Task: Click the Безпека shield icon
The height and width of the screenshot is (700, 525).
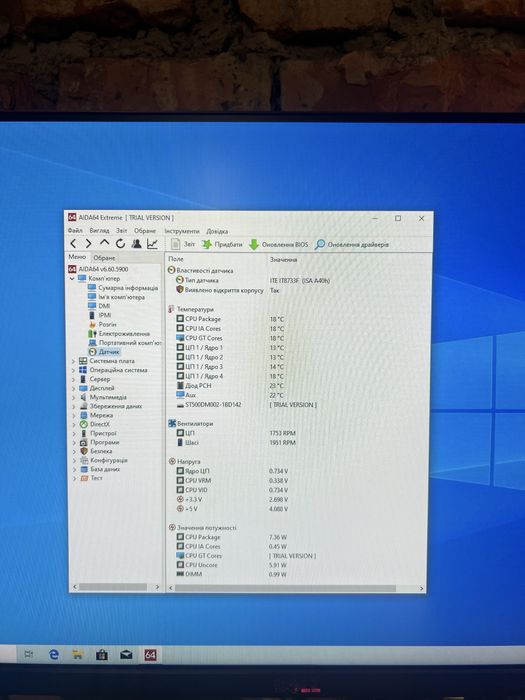Action: (83, 451)
